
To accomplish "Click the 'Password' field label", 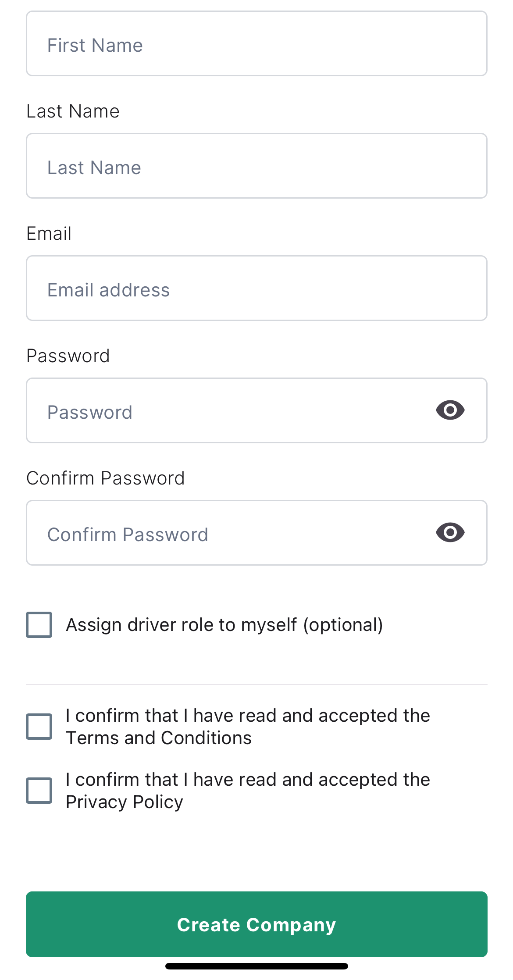I will (x=68, y=355).
